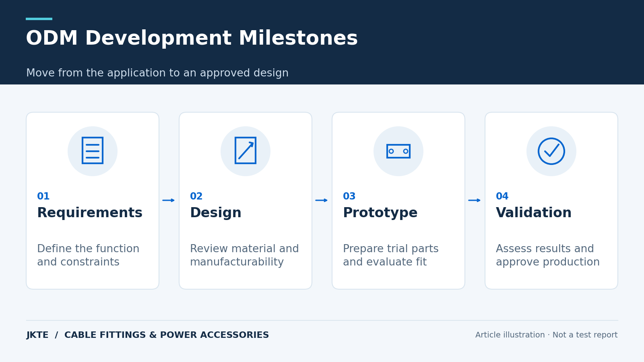The height and width of the screenshot is (362, 644).
Task: Click 'Article illustration · Not a test report' note
Action: 547,335
